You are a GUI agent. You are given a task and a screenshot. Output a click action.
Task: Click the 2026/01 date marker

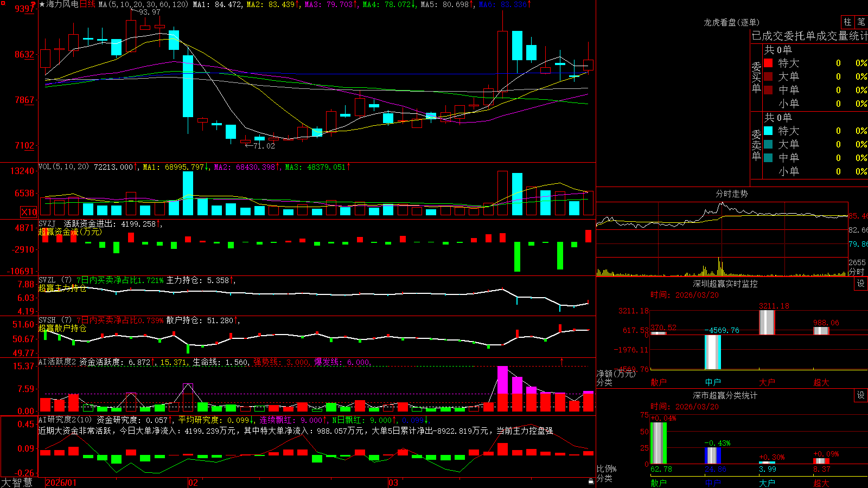(61, 483)
